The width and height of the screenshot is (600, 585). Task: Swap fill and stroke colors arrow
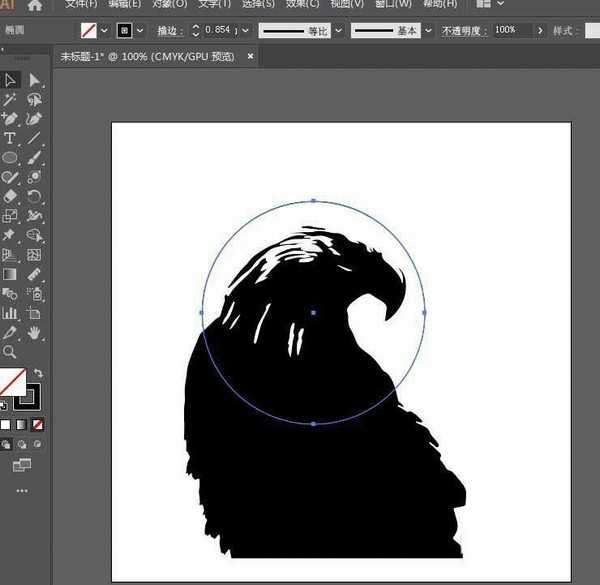tap(39, 373)
